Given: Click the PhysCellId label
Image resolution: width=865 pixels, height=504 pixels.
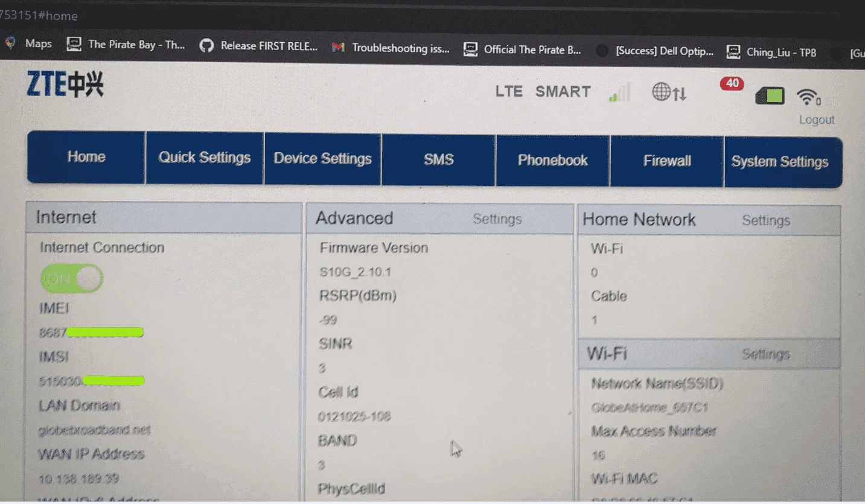Looking at the screenshot, I should 351,489.
